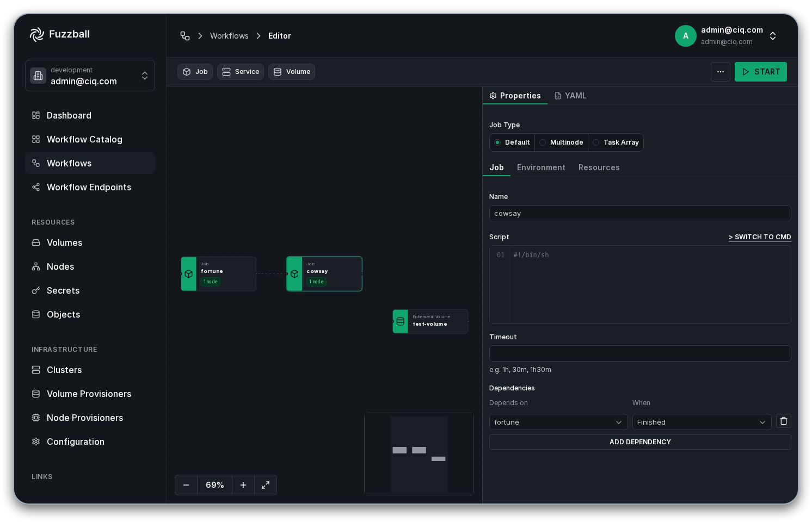
Task: Click SWITCH TO CMD link
Action: [760, 237]
